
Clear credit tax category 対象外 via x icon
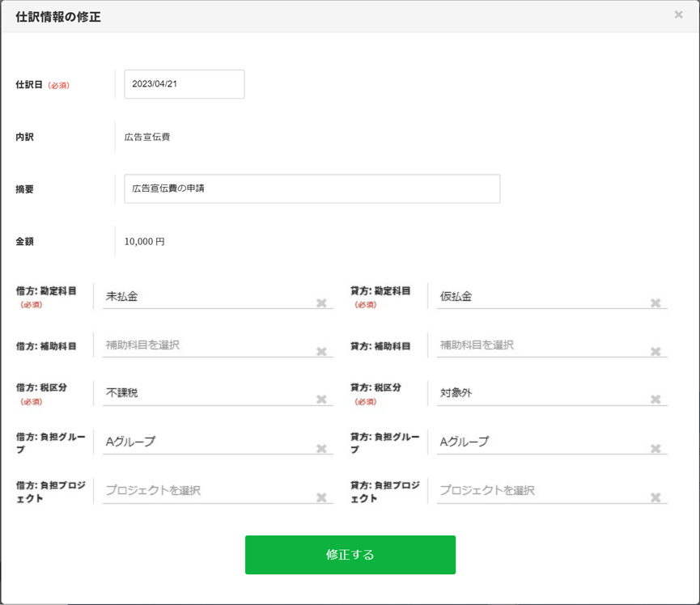(655, 400)
